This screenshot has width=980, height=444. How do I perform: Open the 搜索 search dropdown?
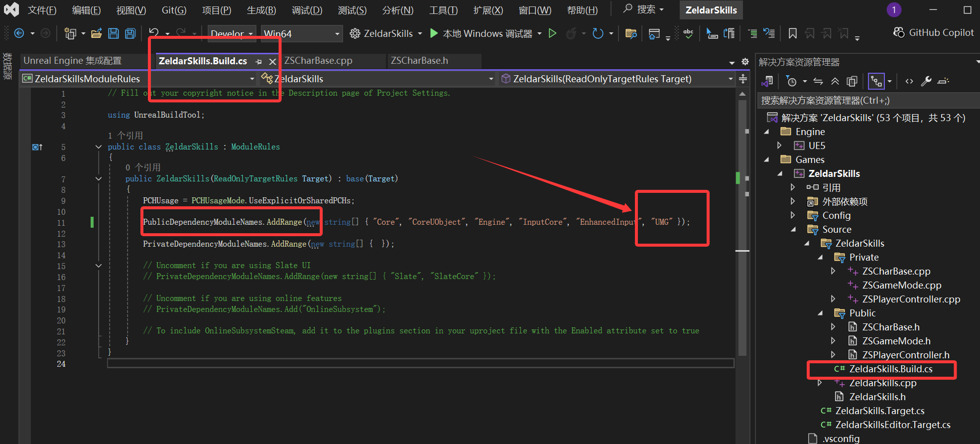[643, 9]
